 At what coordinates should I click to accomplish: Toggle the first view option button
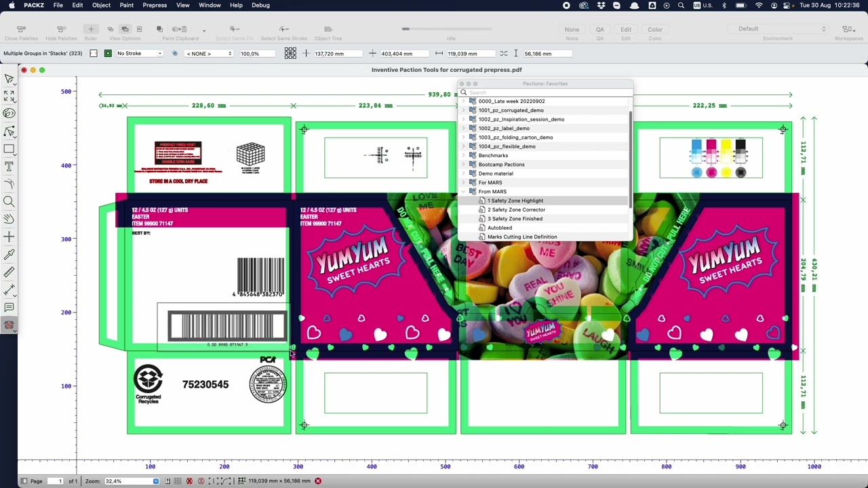[x=110, y=29]
